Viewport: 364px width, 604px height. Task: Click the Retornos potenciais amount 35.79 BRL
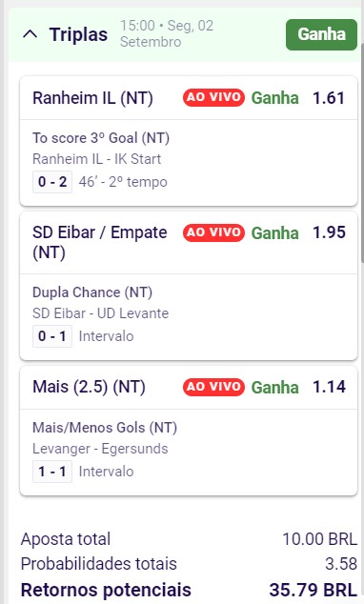click(313, 590)
